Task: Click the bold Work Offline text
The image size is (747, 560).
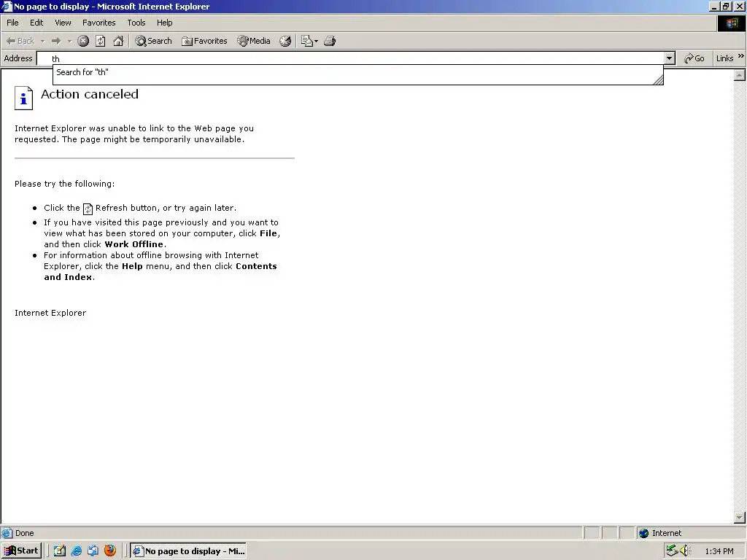Action: [134, 244]
